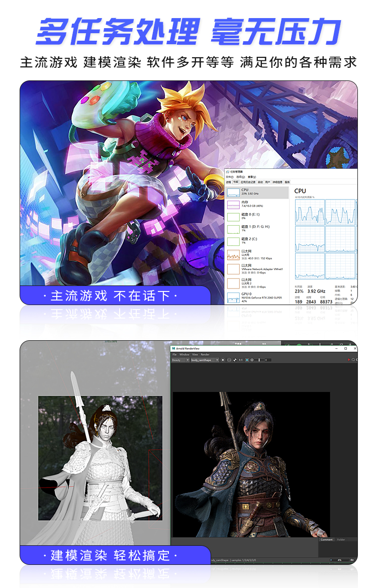Select 磁盘 1 (D: F: G: H:) entry

257,229
